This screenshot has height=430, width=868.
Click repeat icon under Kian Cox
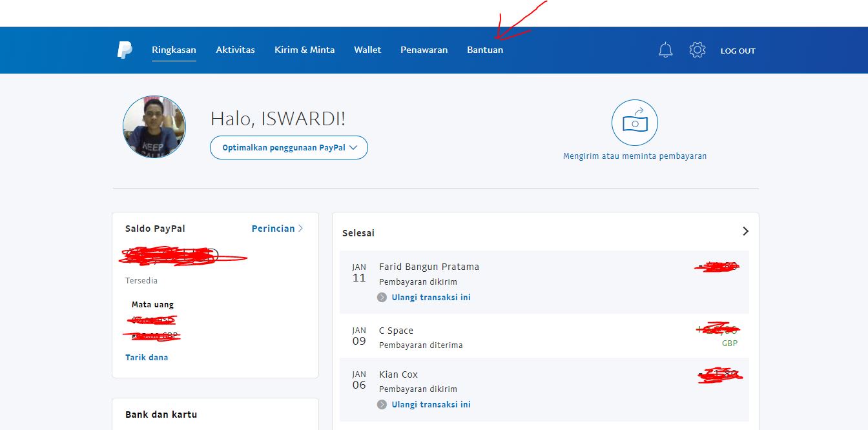point(382,405)
